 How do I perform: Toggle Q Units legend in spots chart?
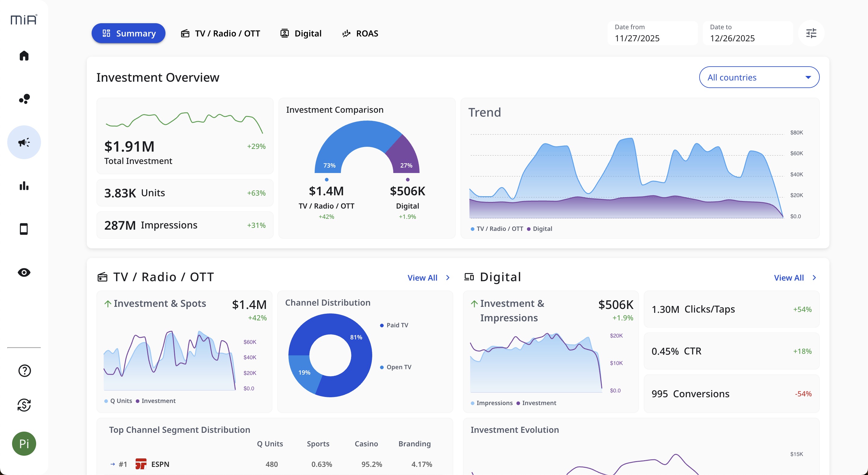coord(118,401)
